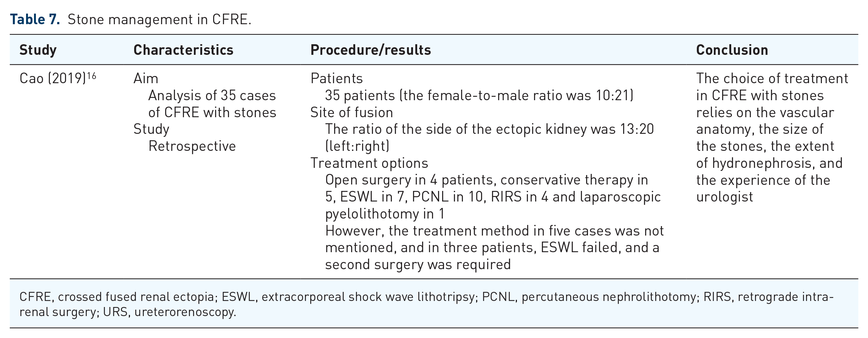Click the "Procedure/results" column header
Image resolution: width=868 pixels, height=338 pixels.
click(x=370, y=50)
